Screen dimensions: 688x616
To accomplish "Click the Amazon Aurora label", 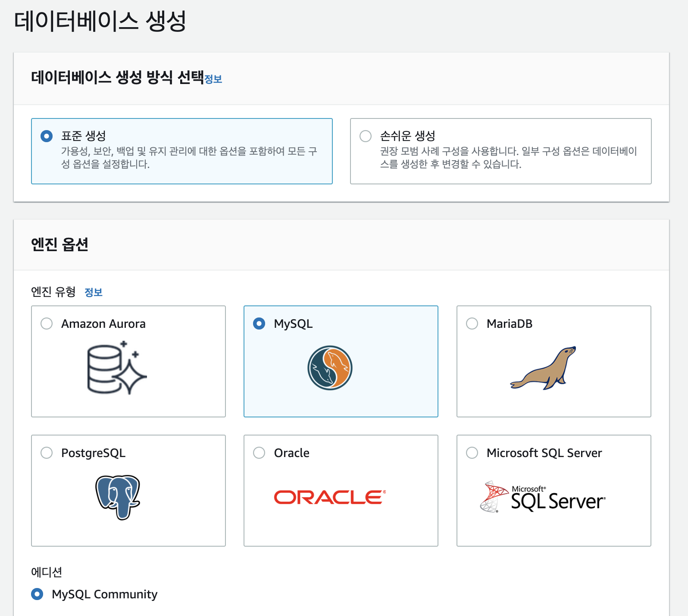I will 103,324.
